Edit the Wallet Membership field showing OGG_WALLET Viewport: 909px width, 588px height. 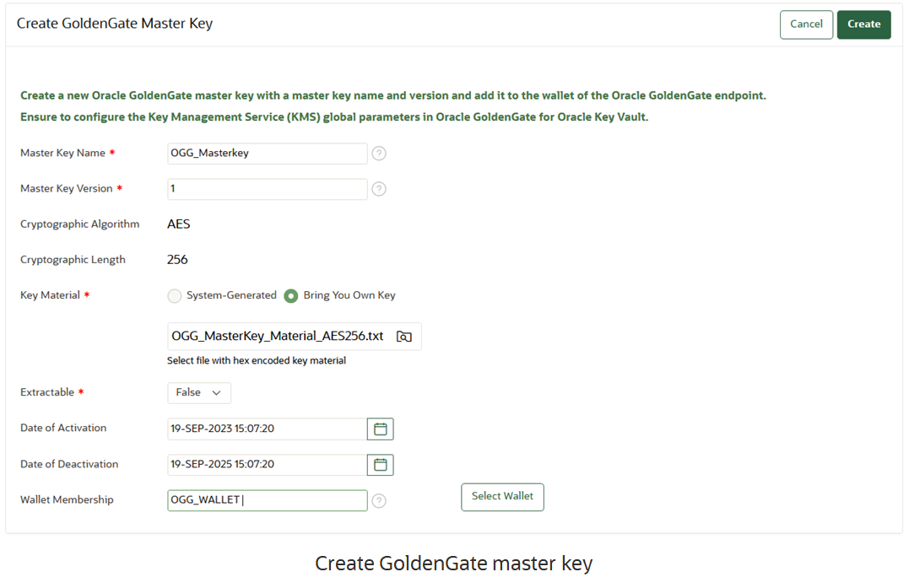[266, 500]
